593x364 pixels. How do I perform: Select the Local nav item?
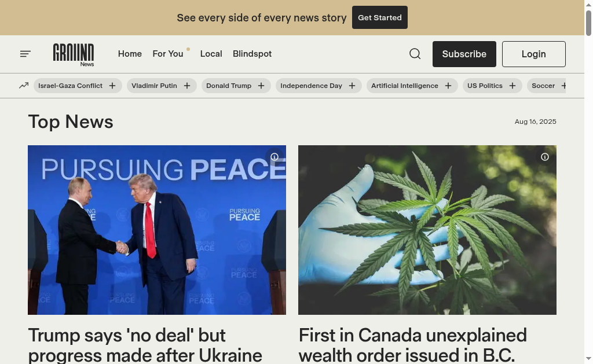pos(211,54)
